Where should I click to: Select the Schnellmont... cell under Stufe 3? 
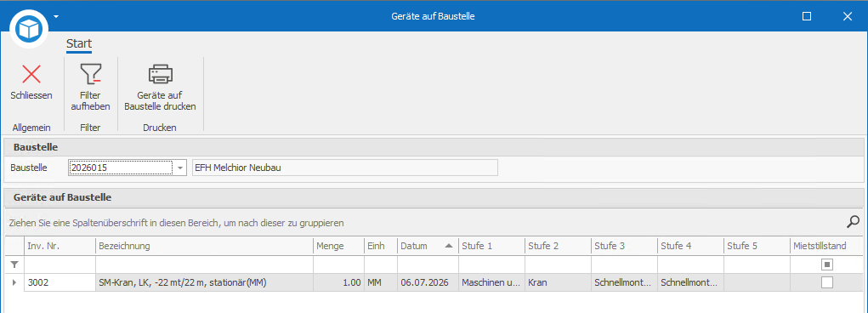(624, 282)
